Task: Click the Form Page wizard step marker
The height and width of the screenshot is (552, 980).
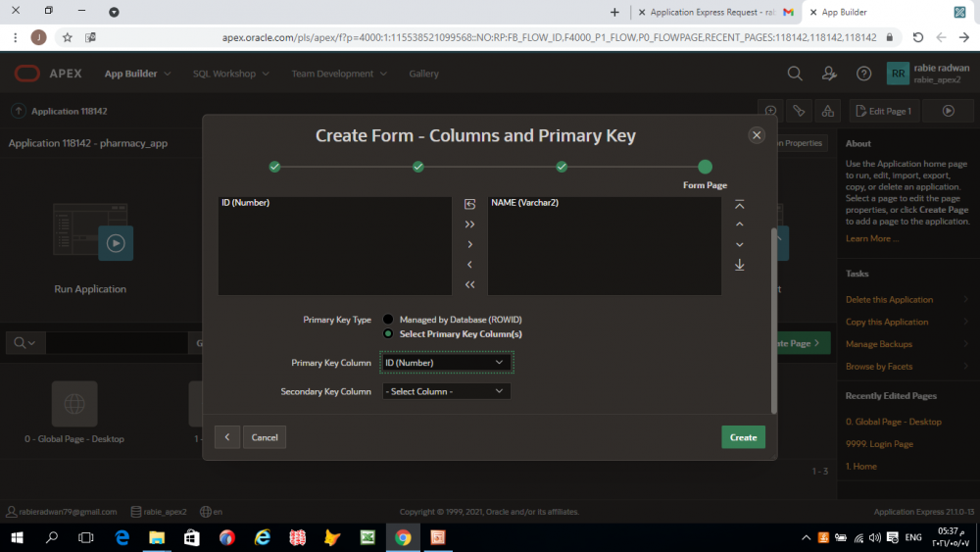Action: (x=705, y=167)
